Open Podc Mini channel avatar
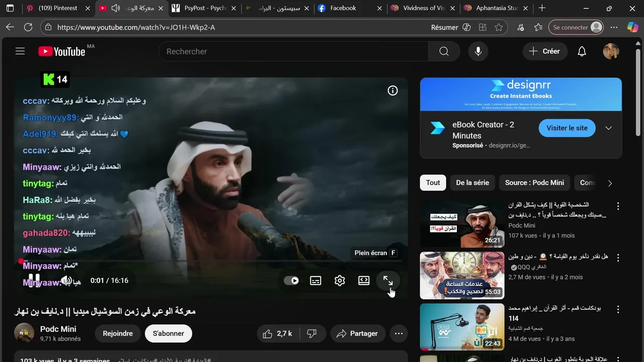The height and width of the screenshot is (362, 644). (x=24, y=333)
